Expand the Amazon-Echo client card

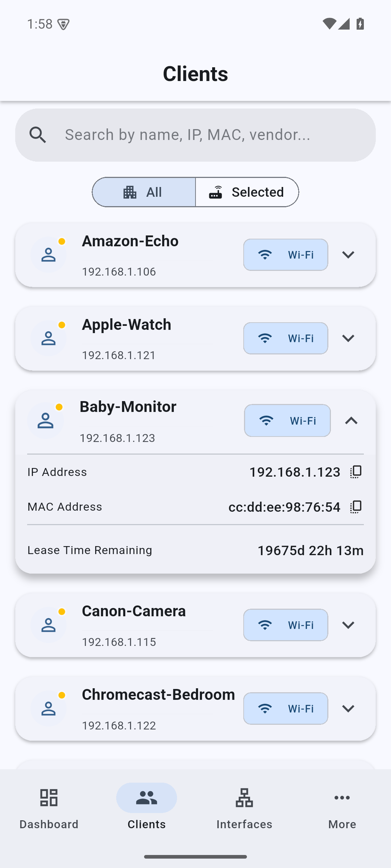(348, 255)
